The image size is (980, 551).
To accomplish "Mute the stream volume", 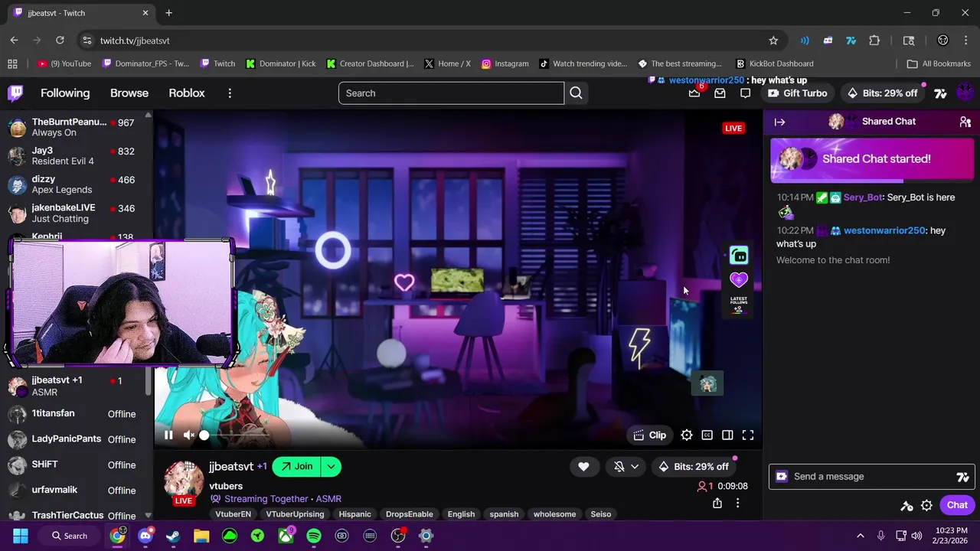I will click(188, 435).
